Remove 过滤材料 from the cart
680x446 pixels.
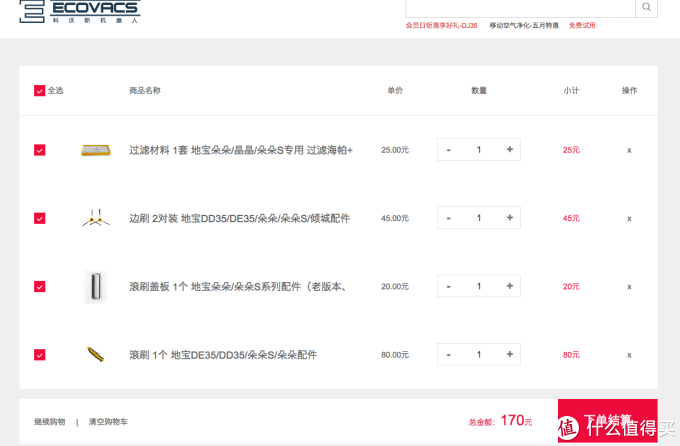click(x=629, y=151)
